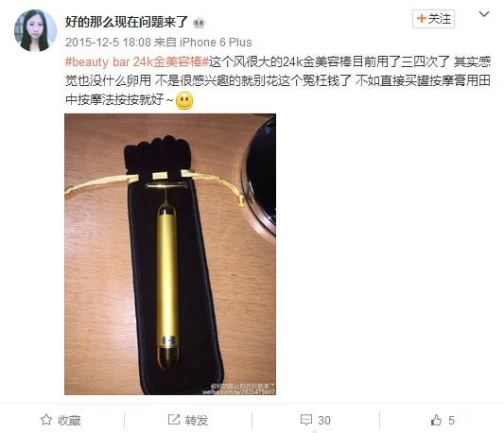Open the post timestamp 2015-12-5 18:08
504x433 pixels.
[108, 43]
